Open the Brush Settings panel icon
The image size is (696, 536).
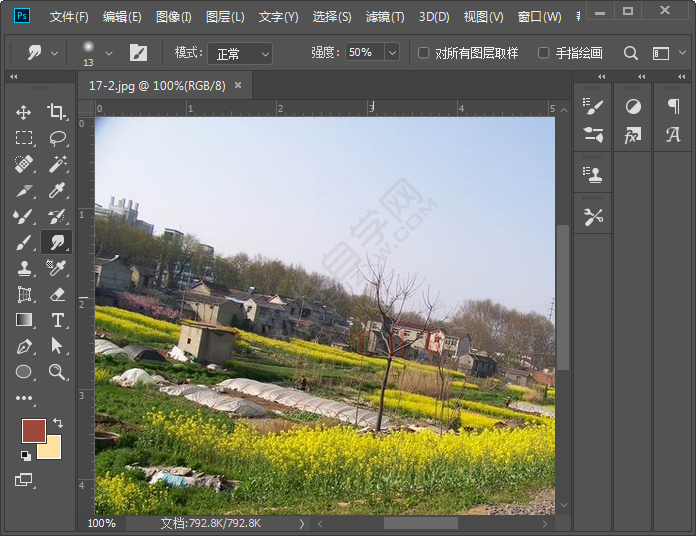tap(593, 134)
